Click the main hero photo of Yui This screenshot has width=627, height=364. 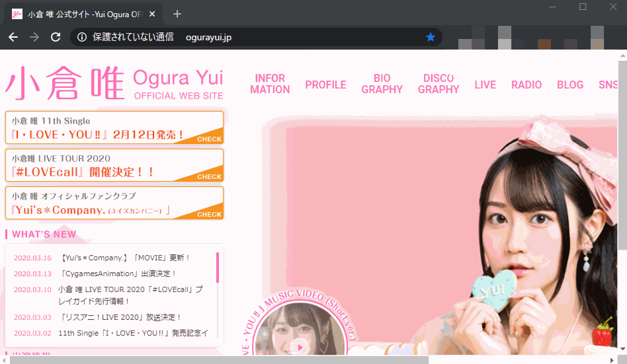(440, 236)
